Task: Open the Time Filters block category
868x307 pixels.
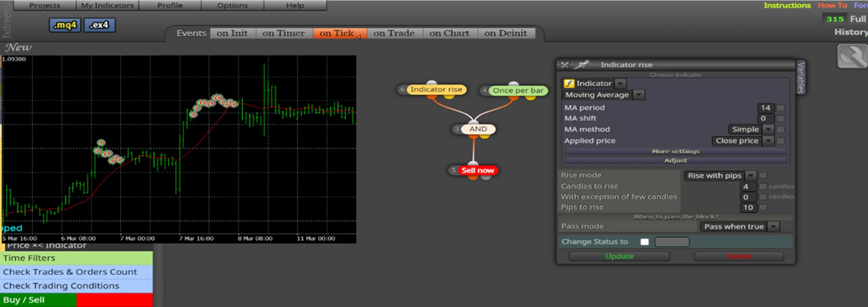Action: [77, 258]
